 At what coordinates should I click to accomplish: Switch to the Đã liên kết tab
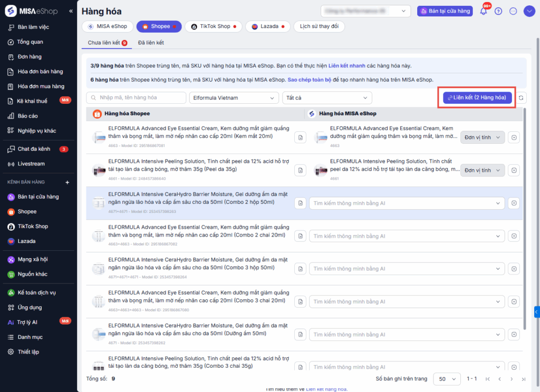(x=151, y=43)
